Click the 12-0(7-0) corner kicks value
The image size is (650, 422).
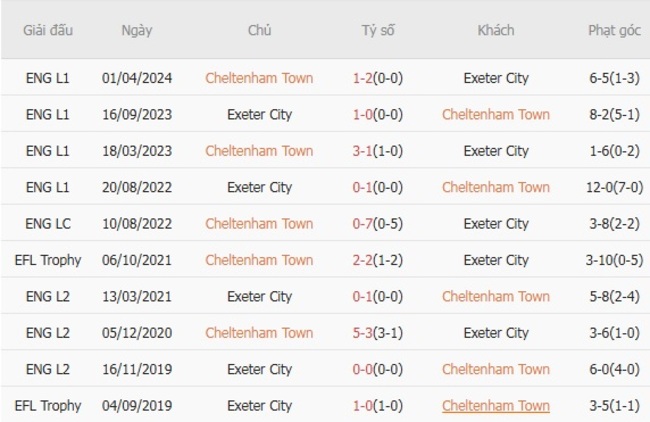(614, 187)
